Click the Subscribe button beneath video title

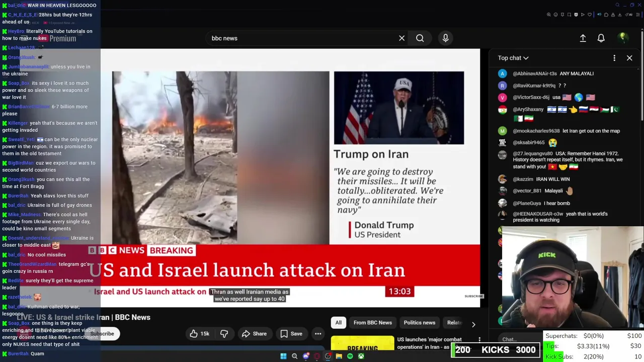[102, 334]
